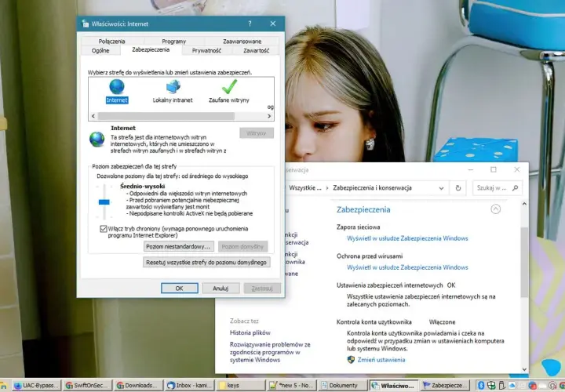Screen dimensions: 565x392
Task: Click the Zastosuj button
Action: 262,289
